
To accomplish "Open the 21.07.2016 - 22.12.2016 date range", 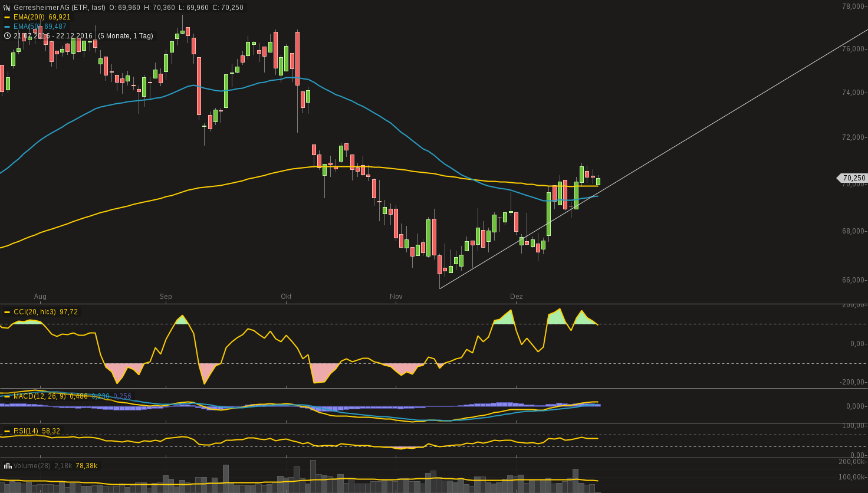I will [x=53, y=36].
